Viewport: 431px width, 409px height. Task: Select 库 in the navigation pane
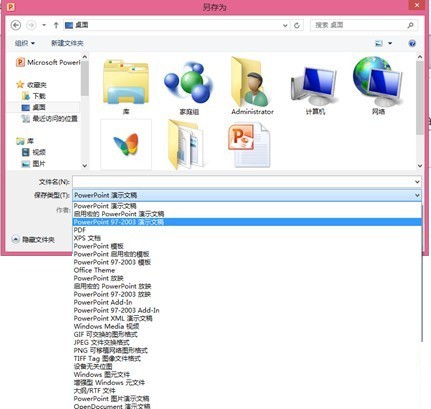point(25,141)
